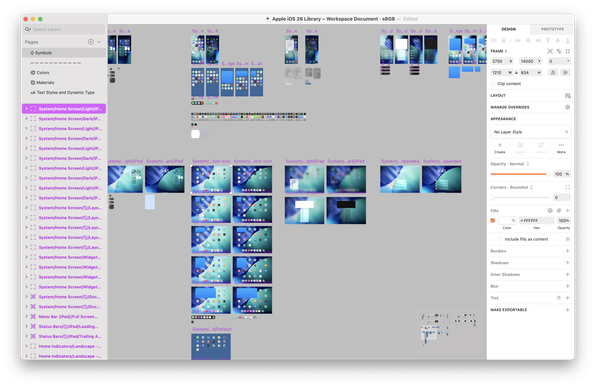Screen dimensions: 595x387
Task: Flip the frame horizontally
Action: click(x=553, y=72)
